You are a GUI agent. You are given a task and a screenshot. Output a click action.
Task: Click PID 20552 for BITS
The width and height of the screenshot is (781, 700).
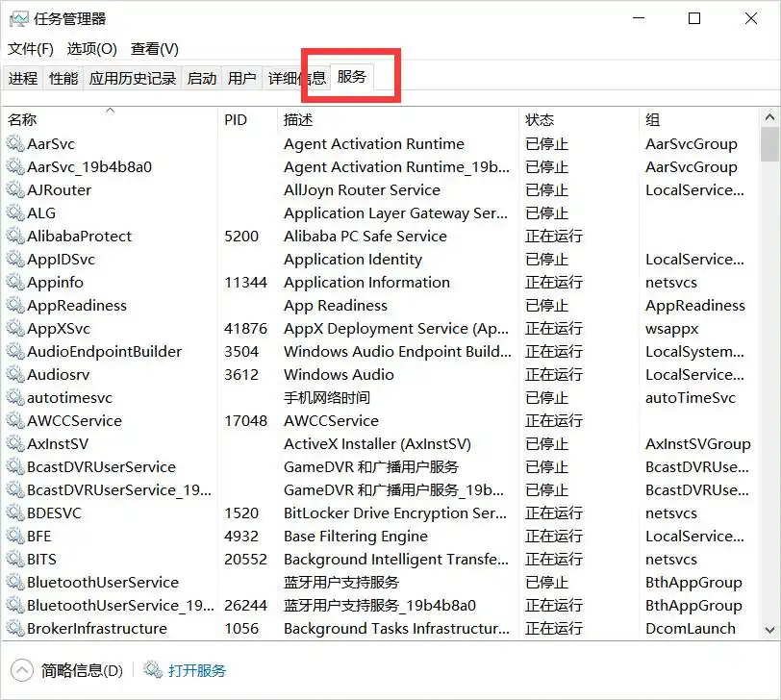pos(245,559)
